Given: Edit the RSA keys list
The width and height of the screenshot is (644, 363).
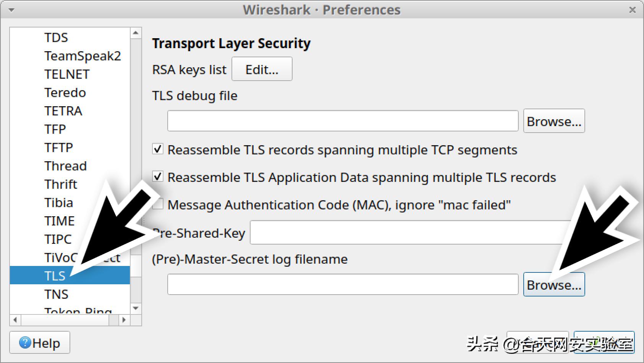Looking at the screenshot, I should coord(262,69).
